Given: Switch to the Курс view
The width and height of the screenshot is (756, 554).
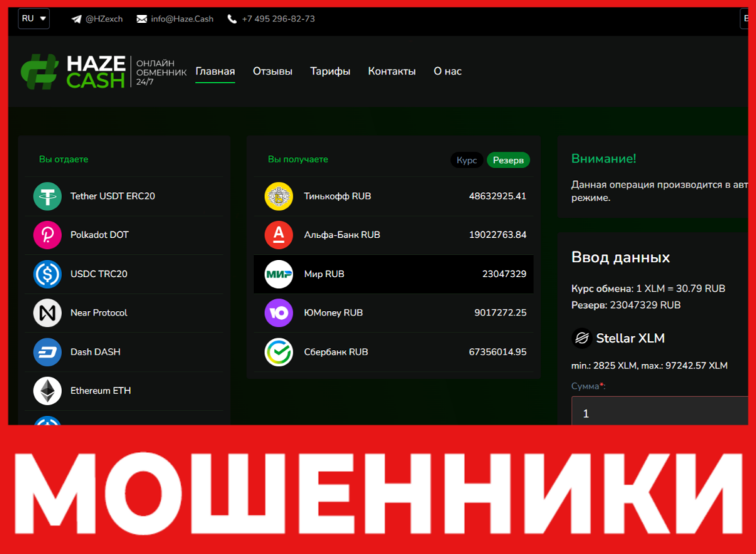Looking at the screenshot, I should pyautogui.click(x=467, y=160).
